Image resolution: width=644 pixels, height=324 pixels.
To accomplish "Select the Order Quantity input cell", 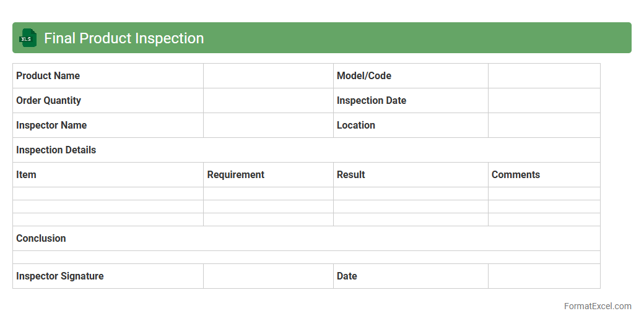I will (x=268, y=101).
